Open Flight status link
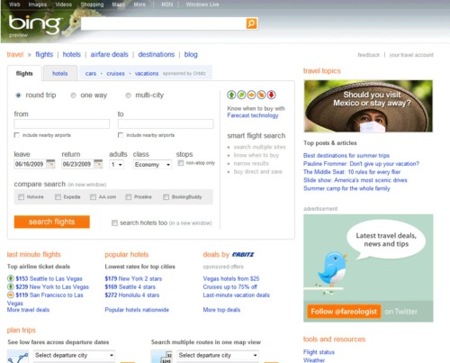Screen dimensions: 450x363 (x=319, y=352)
